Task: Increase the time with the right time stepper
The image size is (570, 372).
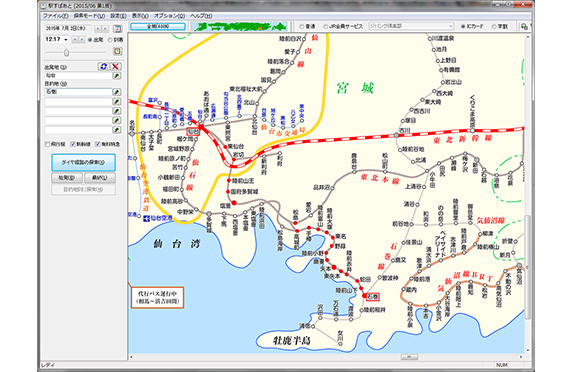Action: [x=82, y=40]
